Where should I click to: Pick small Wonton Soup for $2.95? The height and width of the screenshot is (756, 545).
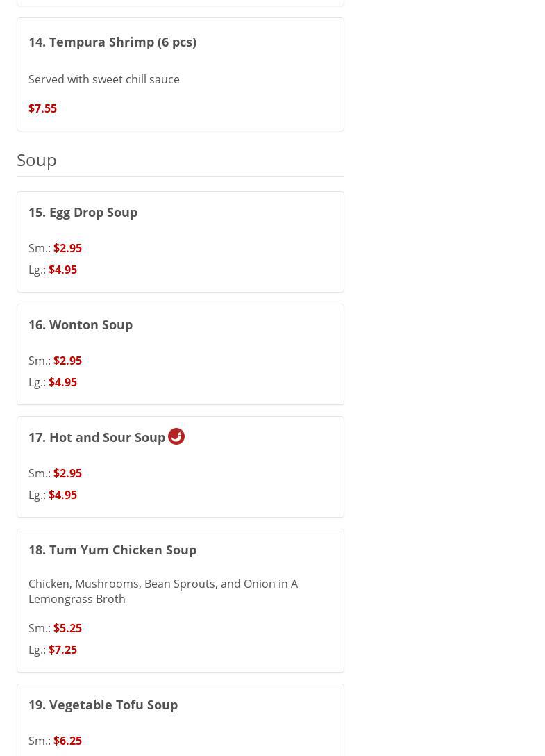67,361
